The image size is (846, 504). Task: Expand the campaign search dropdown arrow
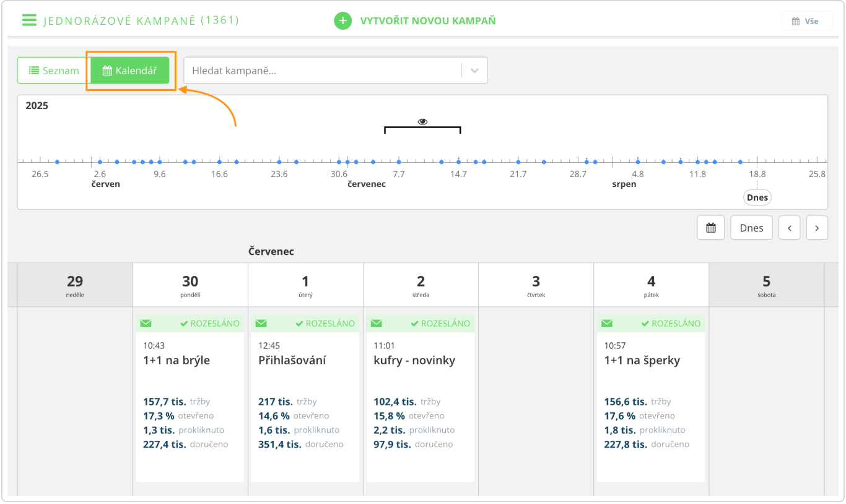coord(474,71)
